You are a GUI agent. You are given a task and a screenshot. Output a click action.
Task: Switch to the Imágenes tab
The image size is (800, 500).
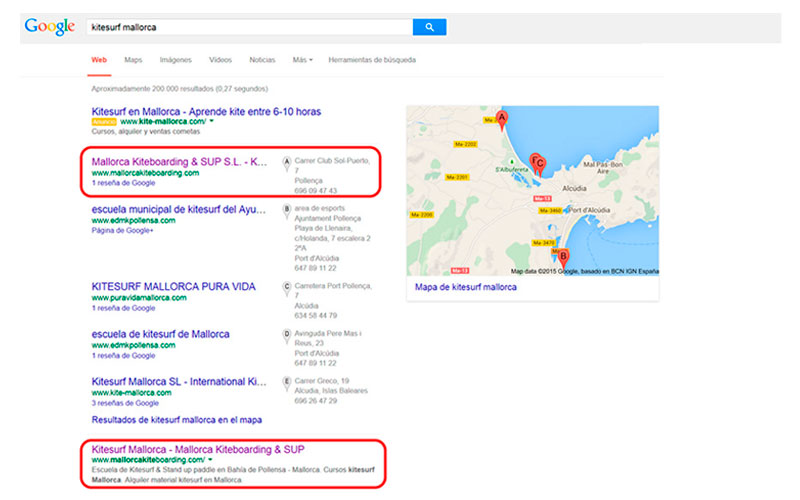coord(176,60)
